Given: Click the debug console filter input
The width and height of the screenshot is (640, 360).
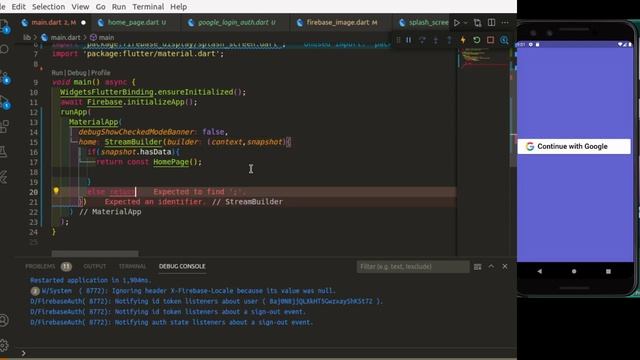Looking at the screenshot, I should click(x=412, y=267).
